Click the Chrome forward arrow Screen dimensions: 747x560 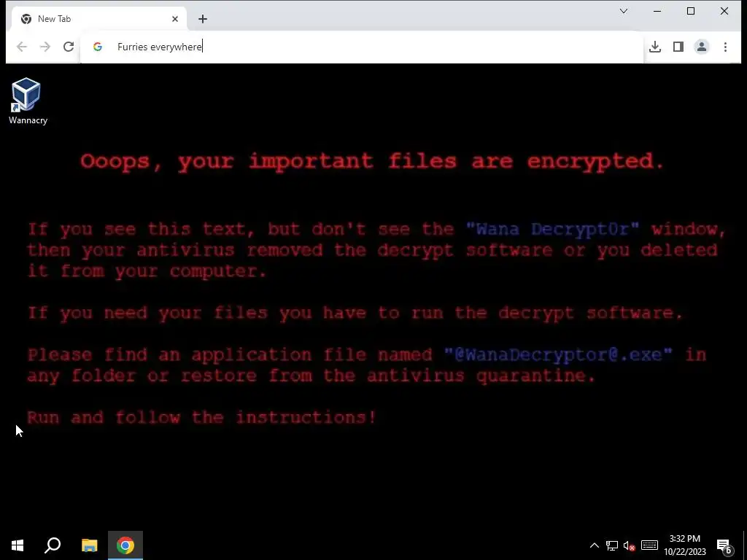coord(45,47)
